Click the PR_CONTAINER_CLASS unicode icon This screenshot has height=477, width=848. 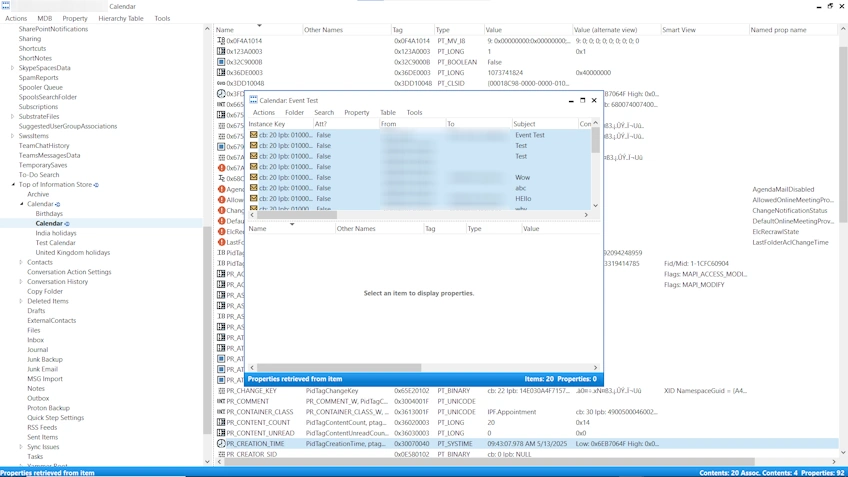(221, 412)
